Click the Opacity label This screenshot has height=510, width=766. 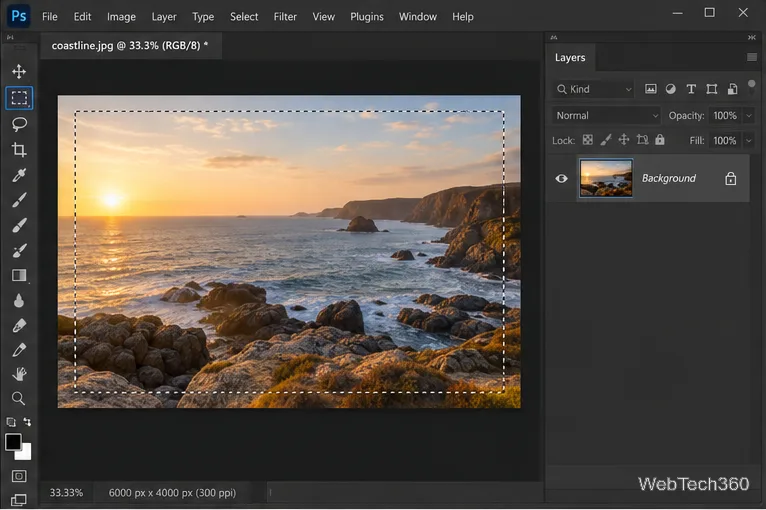coord(686,116)
